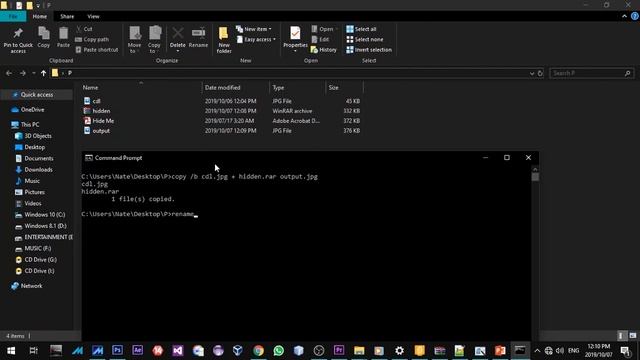Go back in Explorer navigation
This screenshot has height=360, width=640.
pyautogui.click(x=9, y=73)
